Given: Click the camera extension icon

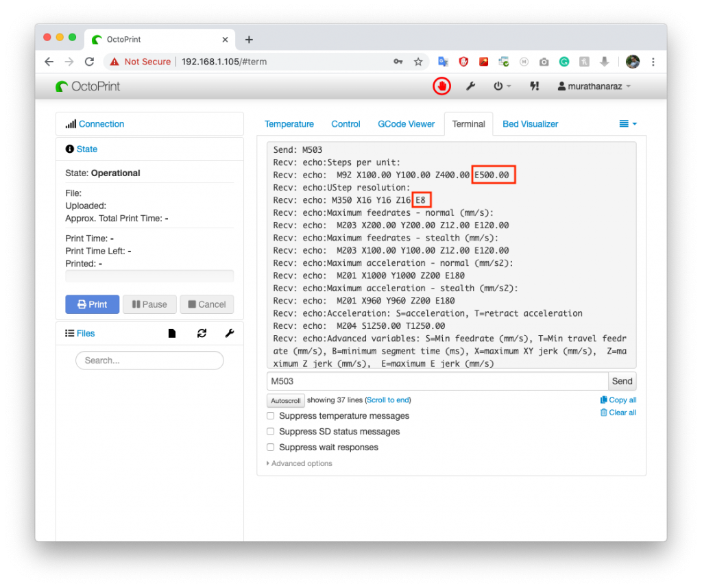Looking at the screenshot, I should tap(544, 62).
